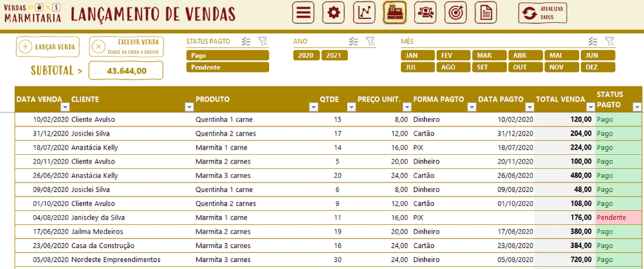The width and height of the screenshot is (644, 269).
Task: Select total value 480,00
Action: coord(565,176)
